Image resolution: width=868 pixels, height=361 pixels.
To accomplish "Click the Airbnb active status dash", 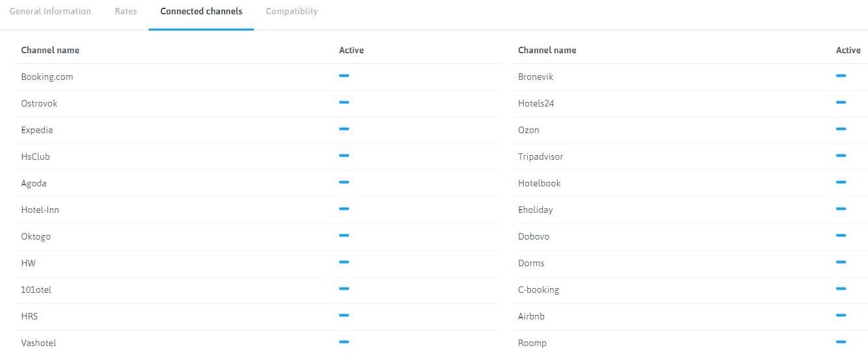I will (x=841, y=316).
